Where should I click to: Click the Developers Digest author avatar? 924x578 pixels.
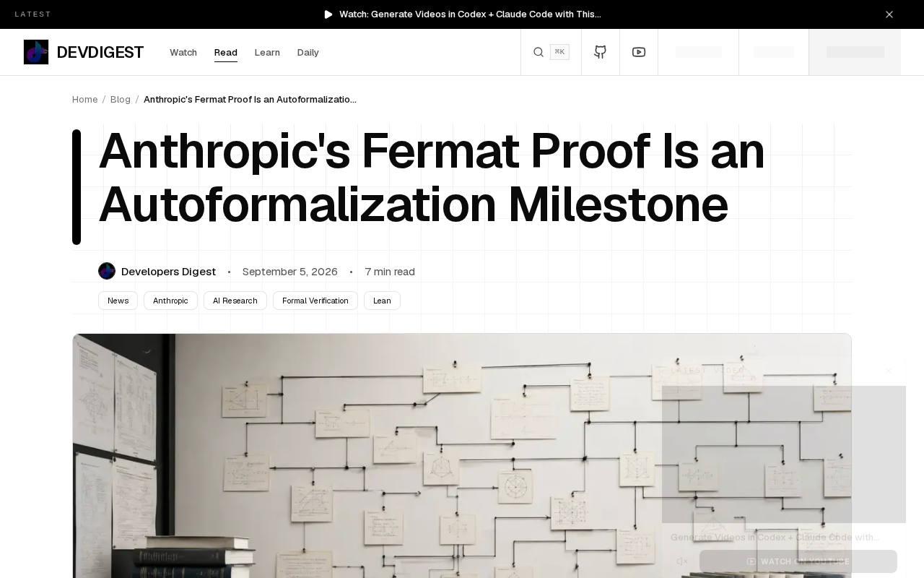click(107, 271)
